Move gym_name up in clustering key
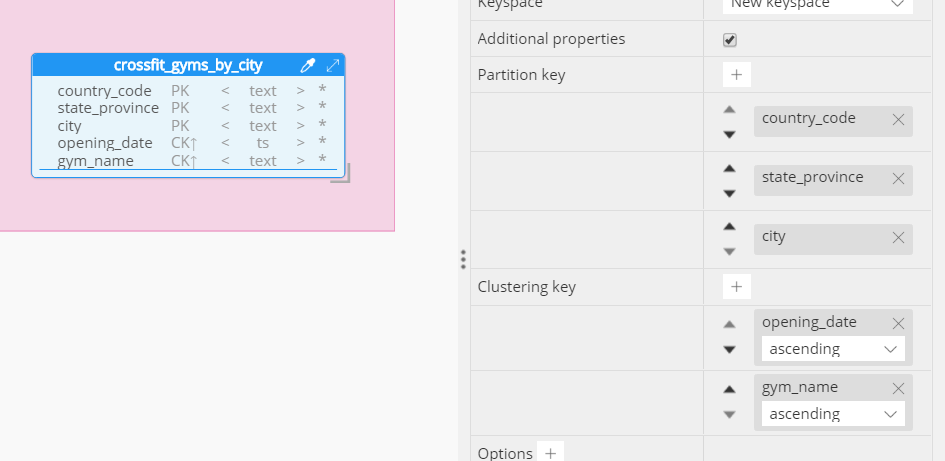945x461 pixels. pos(729,389)
